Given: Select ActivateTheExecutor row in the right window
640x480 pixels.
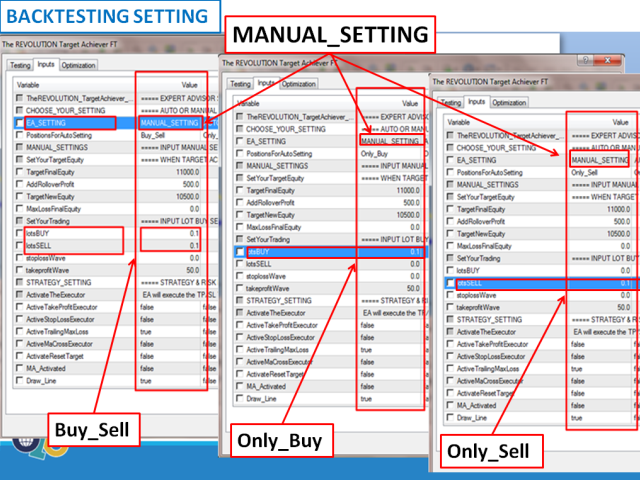Looking at the screenshot, I should pos(541,332).
